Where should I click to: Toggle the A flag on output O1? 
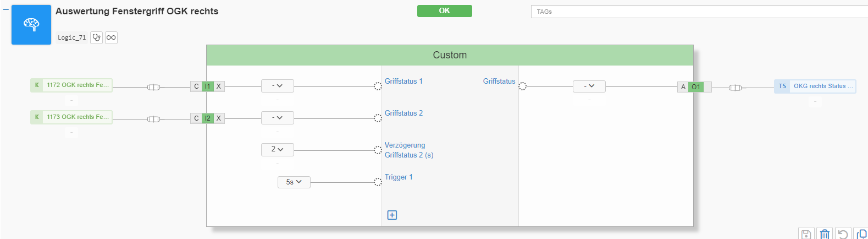(x=683, y=87)
